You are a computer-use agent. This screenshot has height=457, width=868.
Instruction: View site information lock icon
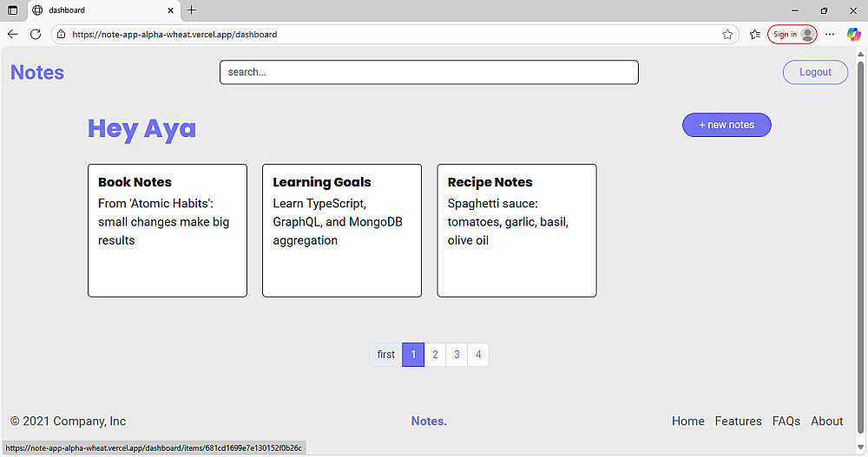61,35
